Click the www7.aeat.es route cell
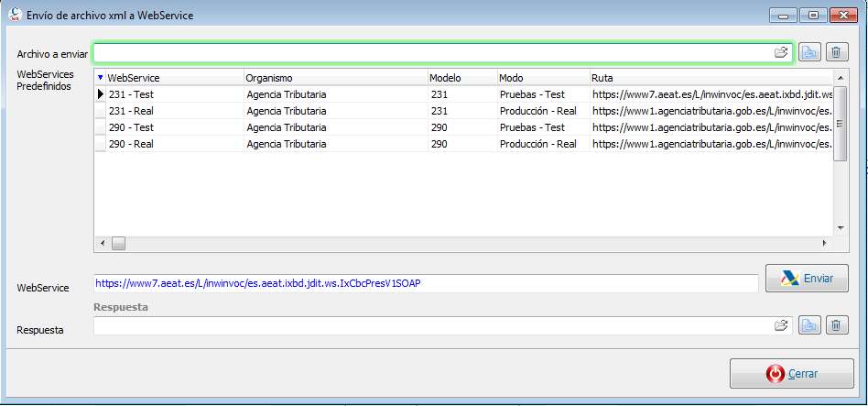This screenshot has height=406, width=868. tap(711, 94)
